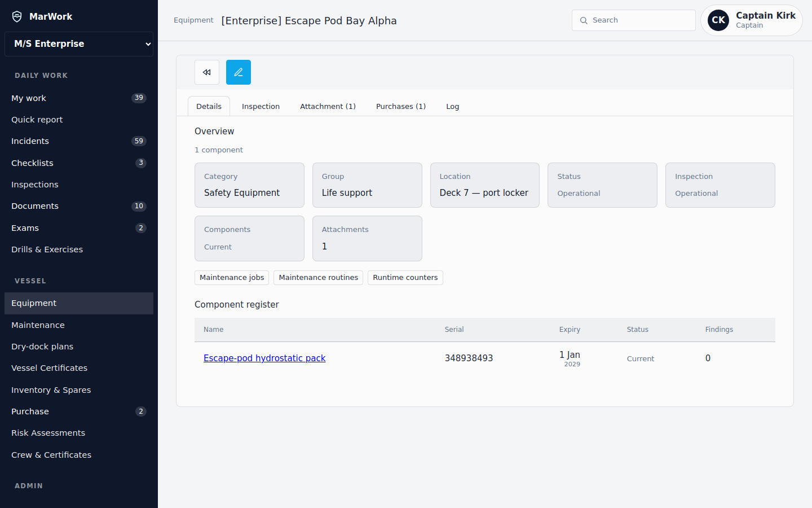Viewport: 812px width, 508px height.
Task: Click the Equipment breadcrumb link
Action: tap(193, 20)
